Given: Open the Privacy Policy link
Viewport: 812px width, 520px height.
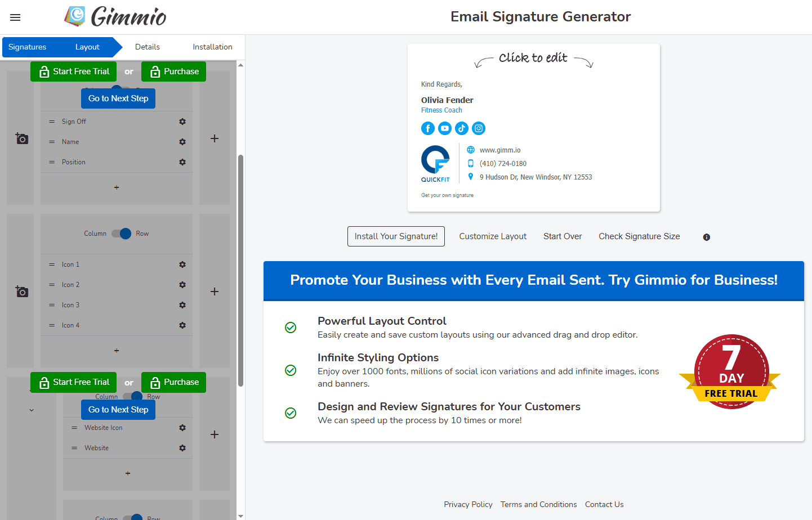Looking at the screenshot, I should click(468, 505).
